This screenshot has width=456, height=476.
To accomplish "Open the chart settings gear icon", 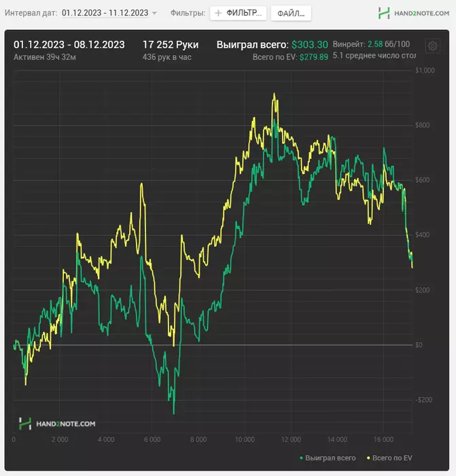I will click(x=433, y=46).
